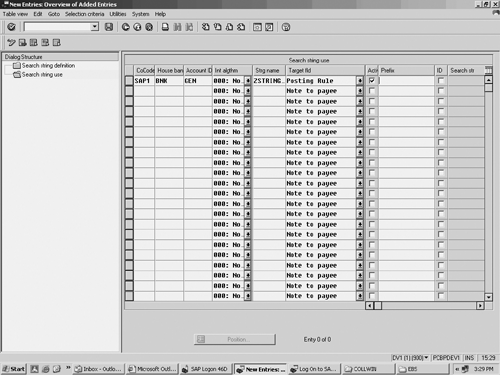Uncheck the Active checkbox in the SAP1 row
500x375 pixels.
coord(372,81)
